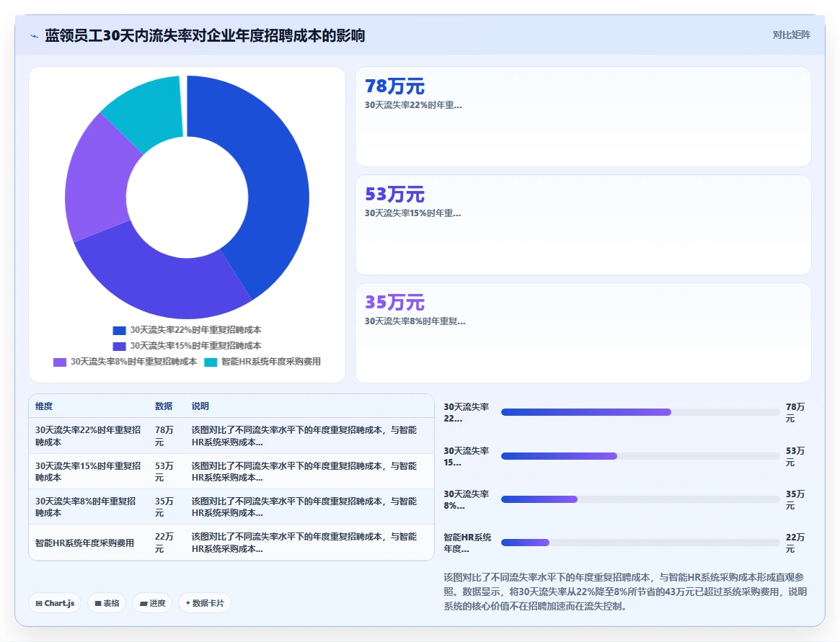Toggle legend swatch for 30天流失率8%时年重复招聘成本

coord(59,362)
